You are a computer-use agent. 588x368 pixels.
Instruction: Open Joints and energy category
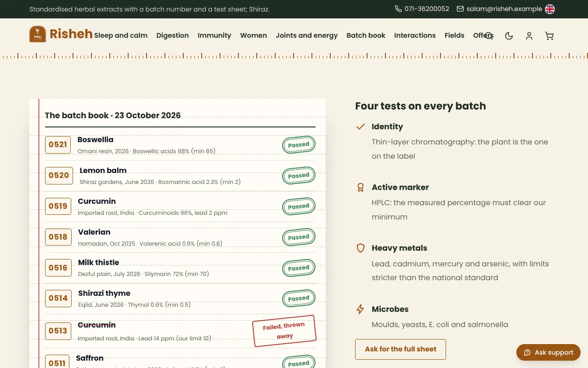(x=307, y=35)
